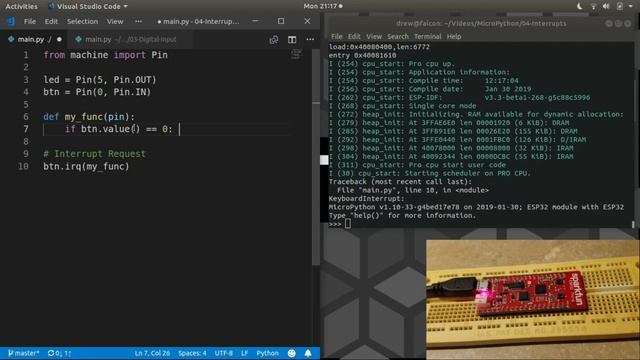Open the View menu in VS Code

coord(115,21)
